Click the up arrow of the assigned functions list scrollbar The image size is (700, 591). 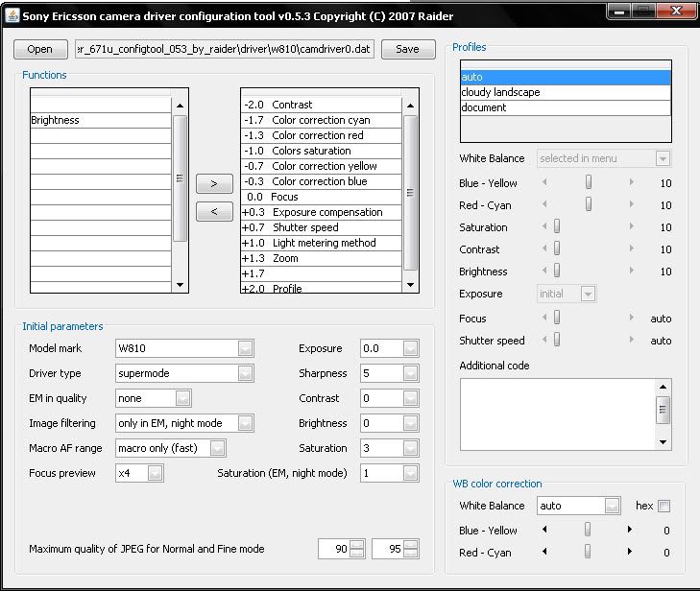(x=410, y=106)
